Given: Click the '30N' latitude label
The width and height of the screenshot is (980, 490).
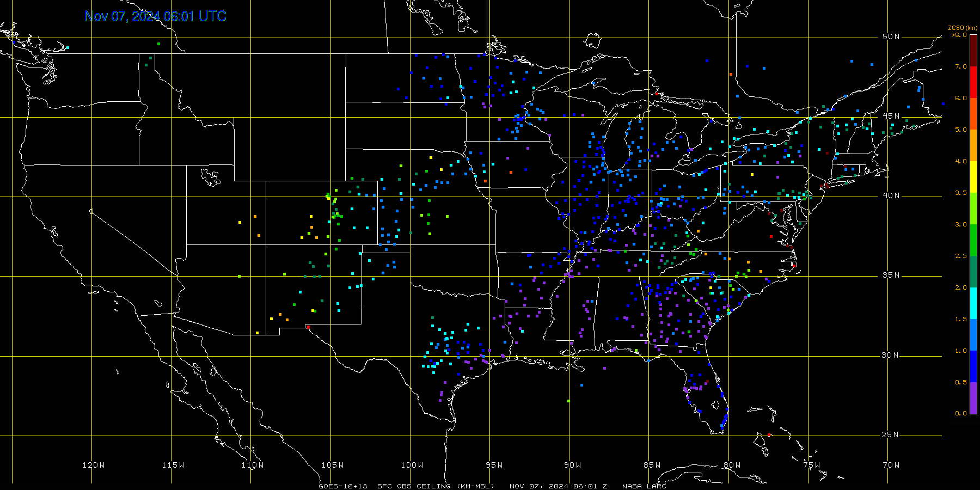Looking at the screenshot, I should click(x=891, y=355).
